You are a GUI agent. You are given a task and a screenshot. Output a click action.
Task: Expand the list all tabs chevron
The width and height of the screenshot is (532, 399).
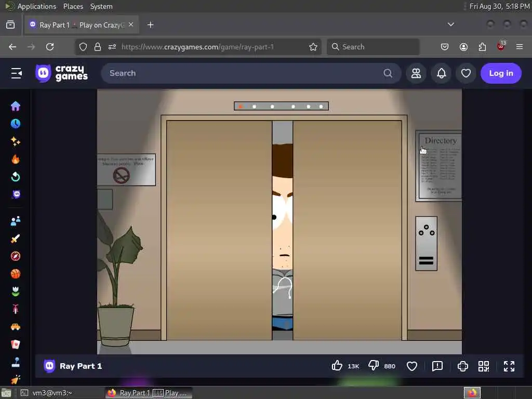[450, 24]
